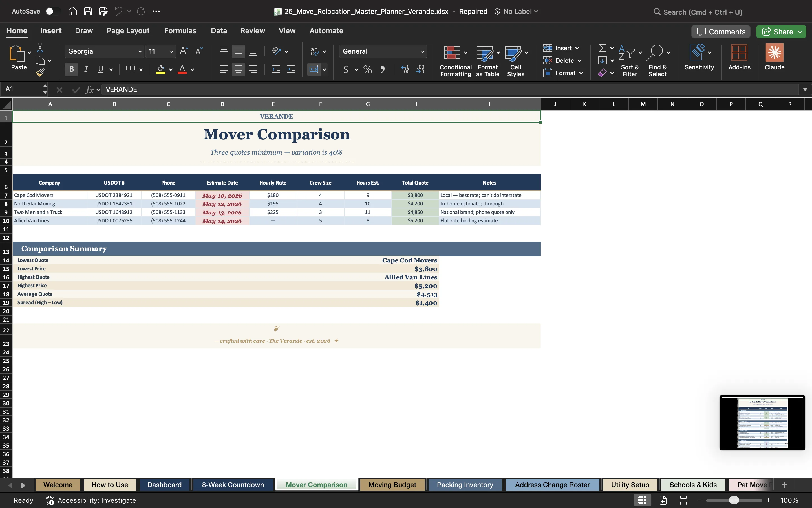
Task: Click the Decrease Font Size icon
Action: pyautogui.click(x=199, y=51)
